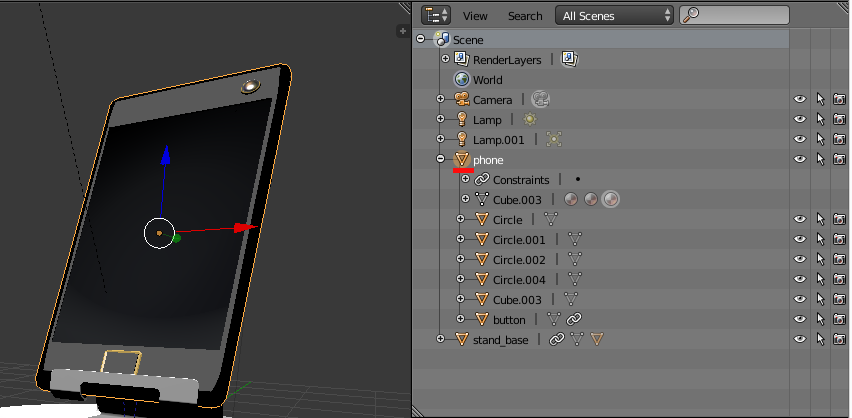Collapse the Scene tree node
The width and height of the screenshot is (852, 418).
[421, 39]
